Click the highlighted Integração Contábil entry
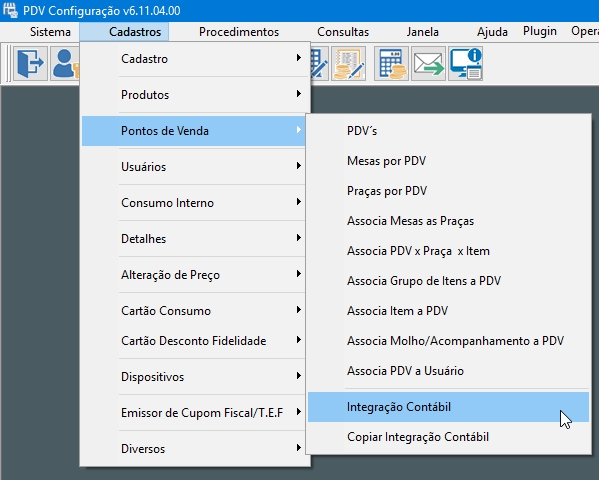Image resolution: width=599 pixels, height=480 pixels. [x=448, y=407]
